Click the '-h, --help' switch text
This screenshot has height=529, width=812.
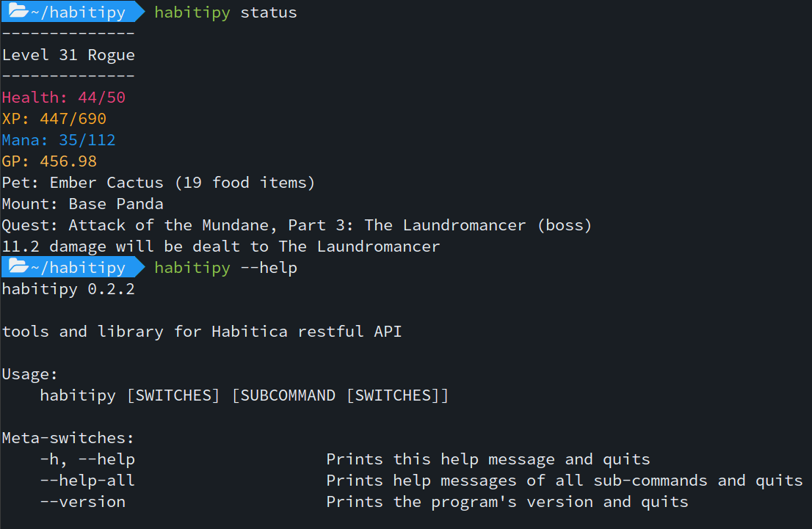click(x=87, y=459)
